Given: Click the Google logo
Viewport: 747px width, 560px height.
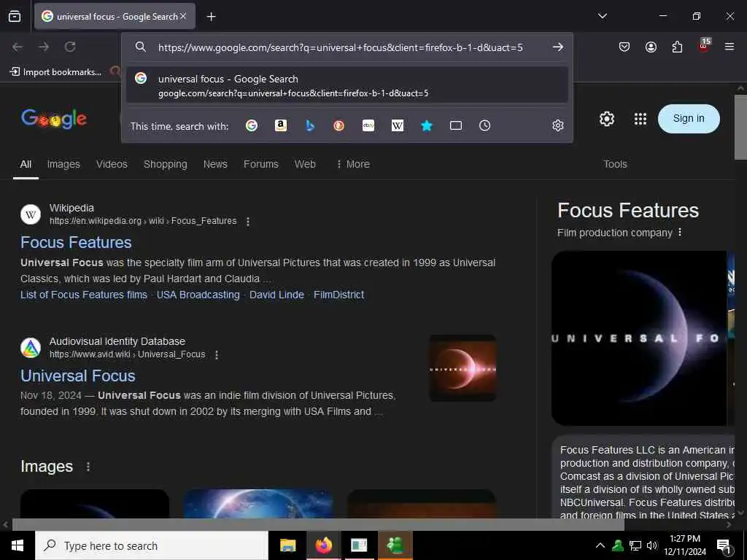Looking at the screenshot, I should point(54,119).
